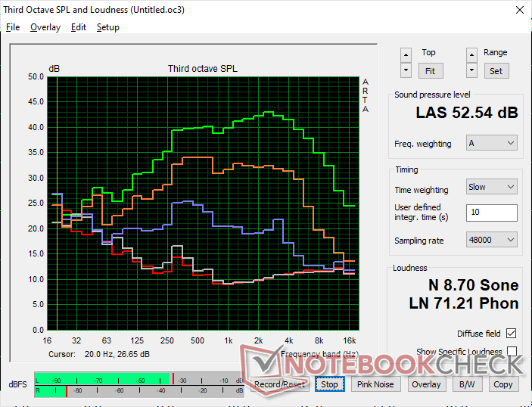The image size is (532, 407).
Task: Open the Sampling rate dropdown
Action: click(x=492, y=240)
